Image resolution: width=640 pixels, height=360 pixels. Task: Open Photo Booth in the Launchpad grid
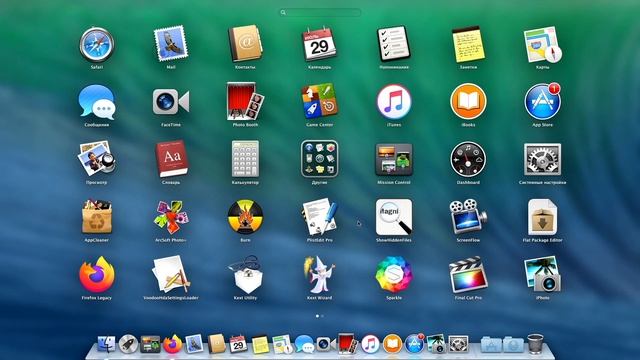pyautogui.click(x=245, y=101)
